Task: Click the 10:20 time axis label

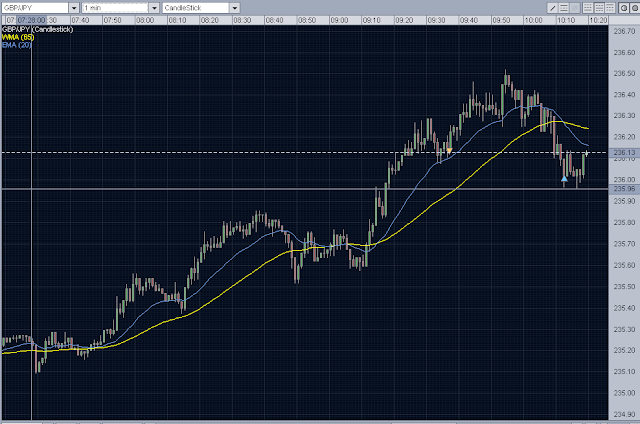Action: pyautogui.click(x=598, y=20)
